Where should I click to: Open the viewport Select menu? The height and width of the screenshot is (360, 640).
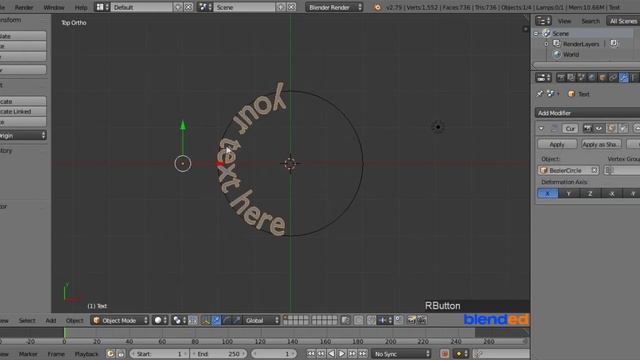point(27,320)
